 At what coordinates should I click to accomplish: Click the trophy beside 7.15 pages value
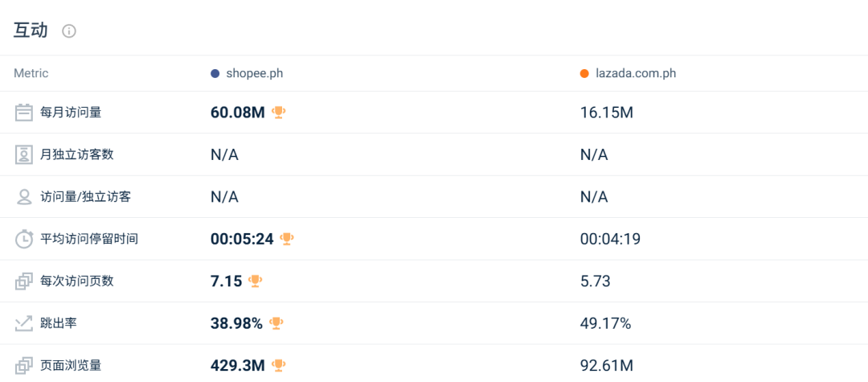click(x=256, y=281)
